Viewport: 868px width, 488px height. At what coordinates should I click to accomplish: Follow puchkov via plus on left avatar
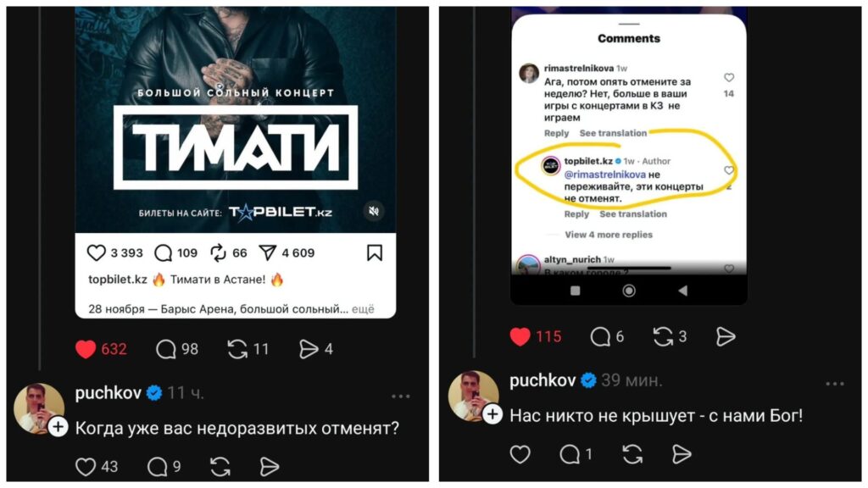click(x=58, y=427)
